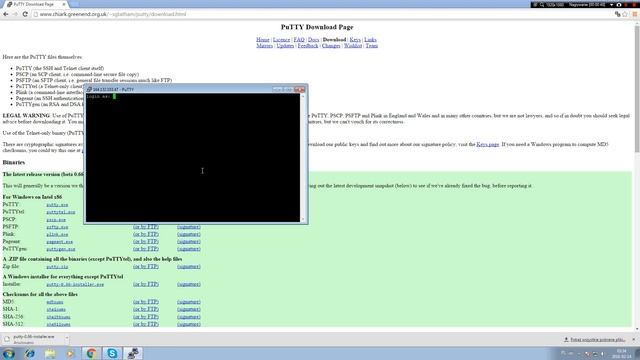Click the PuTTY terminal vertical scrollbar
The width and height of the screenshot is (640, 360).
pyautogui.click(x=303, y=158)
